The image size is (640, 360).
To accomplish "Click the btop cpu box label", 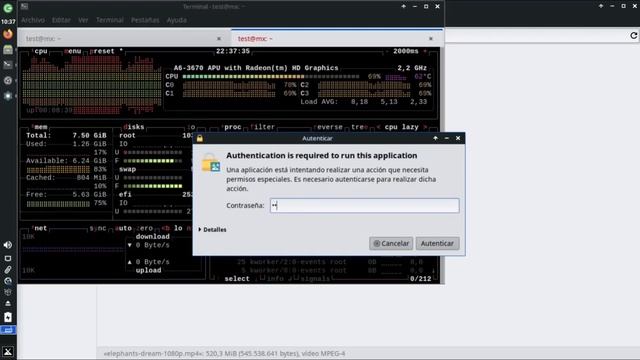I will 41,51.
